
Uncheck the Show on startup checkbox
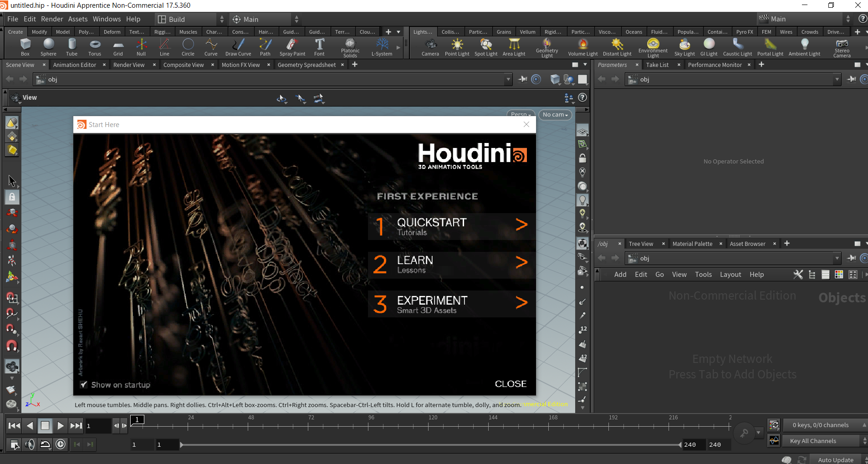click(84, 385)
